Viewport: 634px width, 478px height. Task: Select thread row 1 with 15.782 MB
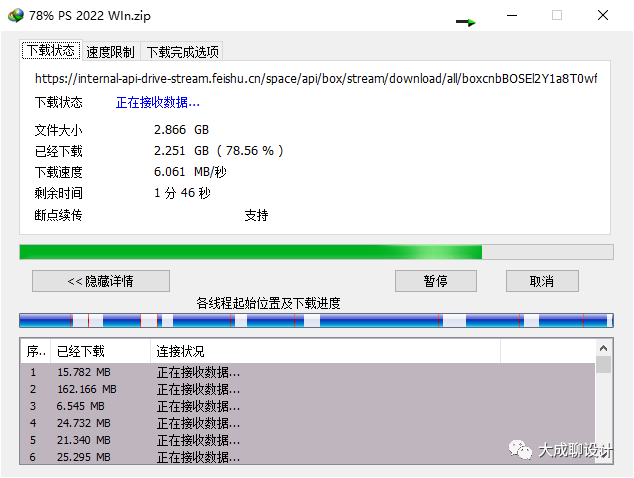click(308, 372)
